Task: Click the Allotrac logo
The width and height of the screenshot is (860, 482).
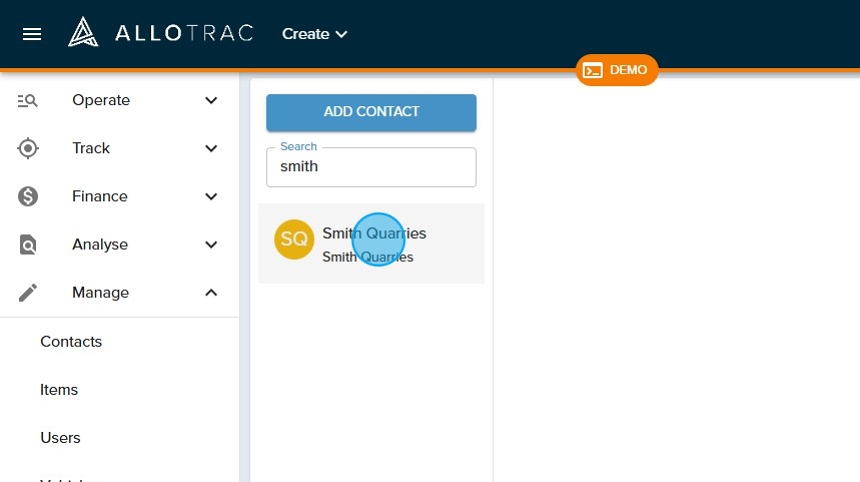Action: [160, 33]
